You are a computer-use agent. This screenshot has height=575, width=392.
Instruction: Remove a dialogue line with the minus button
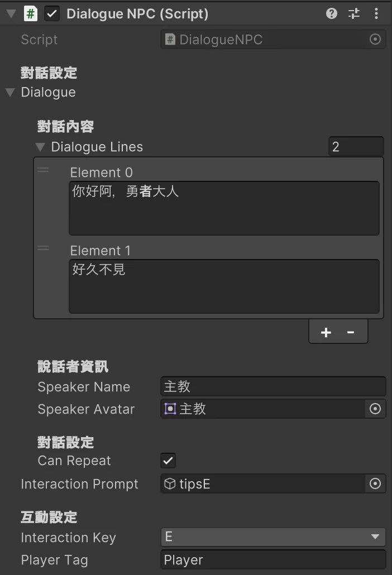tap(351, 332)
